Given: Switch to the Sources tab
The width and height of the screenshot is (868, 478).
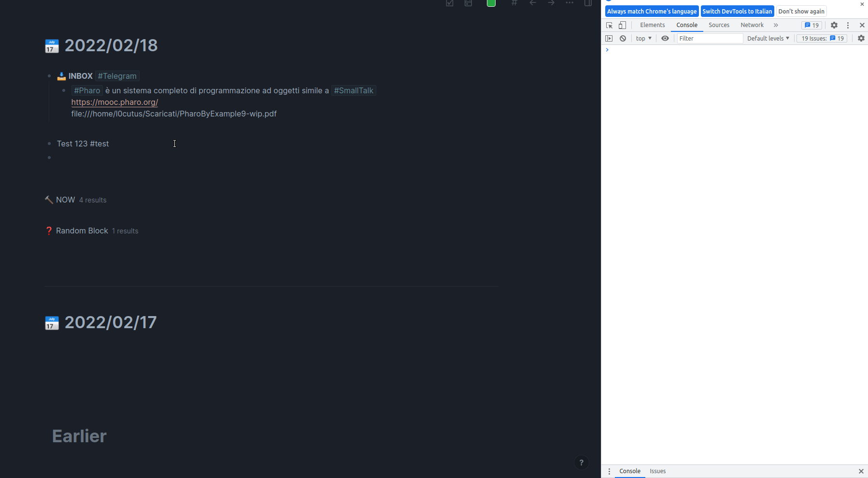Looking at the screenshot, I should click(719, 25).
